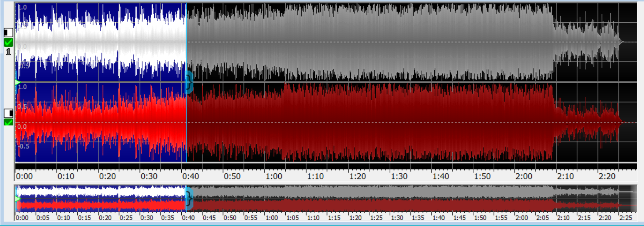The width and height of the screenshot is (644, 226).
Task: Click 0:25 on the overview ruler
Action: pos(126,218)
